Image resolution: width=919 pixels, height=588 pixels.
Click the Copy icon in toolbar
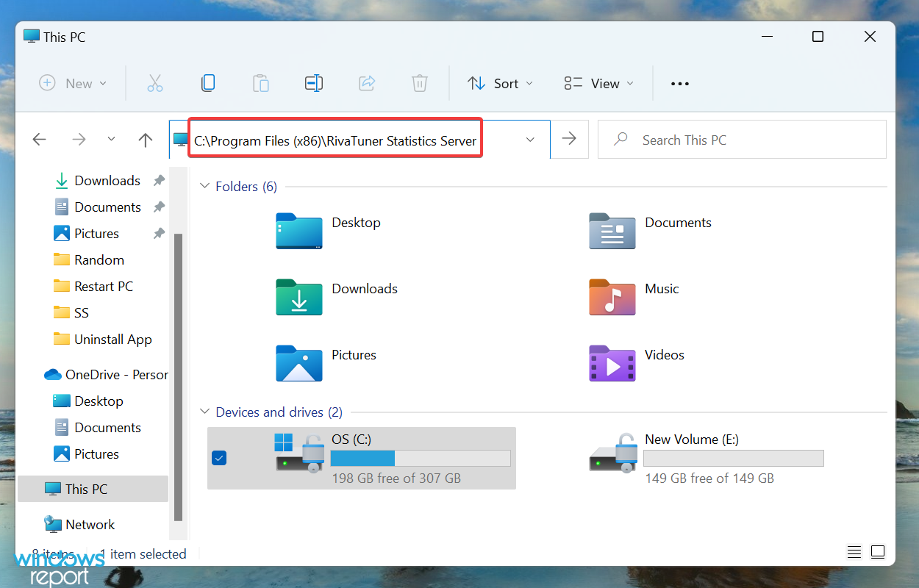click(x=208, y=84)
